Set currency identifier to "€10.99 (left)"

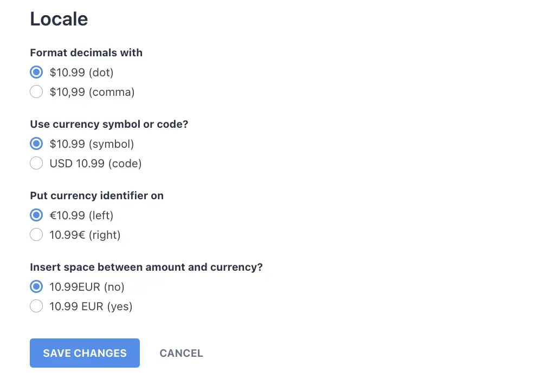[x=36, y=215]
